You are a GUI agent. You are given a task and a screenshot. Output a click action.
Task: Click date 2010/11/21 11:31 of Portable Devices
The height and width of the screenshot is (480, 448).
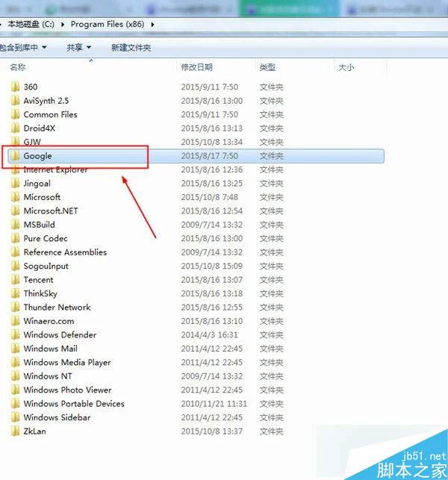(214, 404)
